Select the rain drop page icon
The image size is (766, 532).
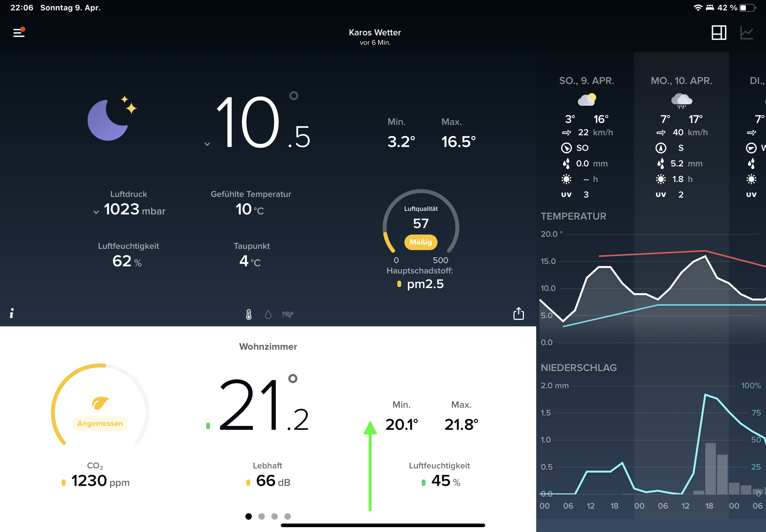tap(268, 314)
